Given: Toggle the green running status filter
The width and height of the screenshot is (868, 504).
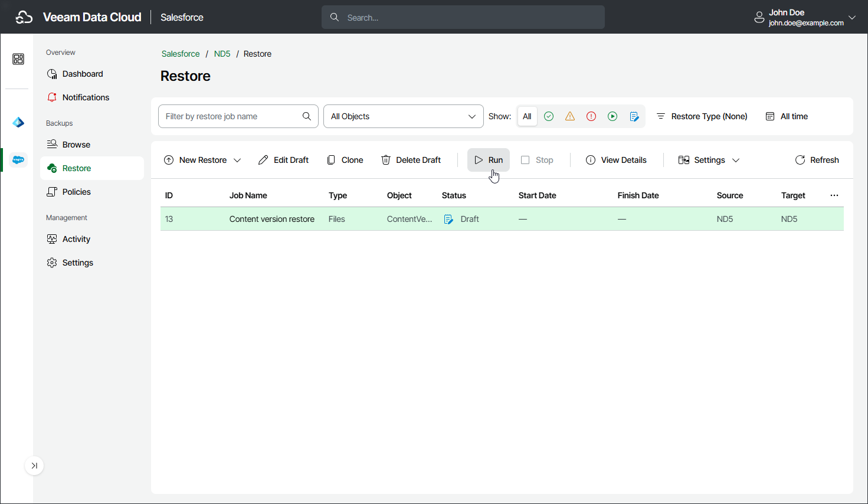Looking at the screenshot, I should pos(612,116).
